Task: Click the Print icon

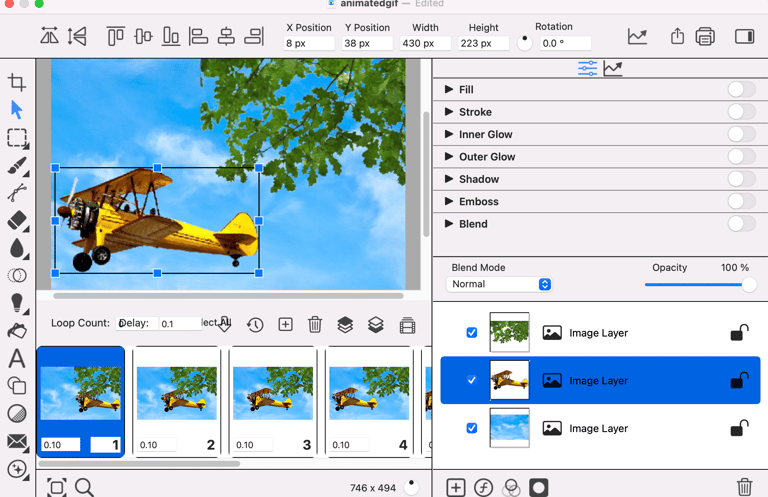Action: point(705,37)
